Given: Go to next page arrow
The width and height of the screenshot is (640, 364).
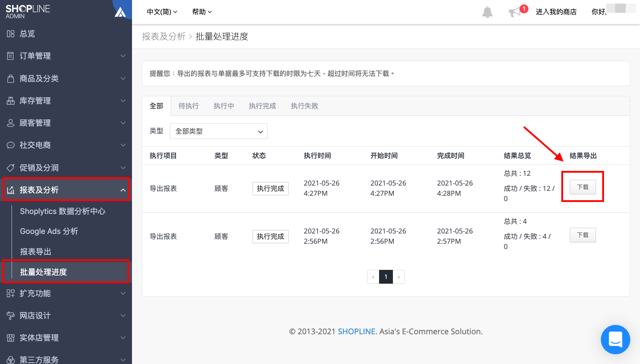Looking at the screenshot, I should pyautogui.click(x=399, y=277).
